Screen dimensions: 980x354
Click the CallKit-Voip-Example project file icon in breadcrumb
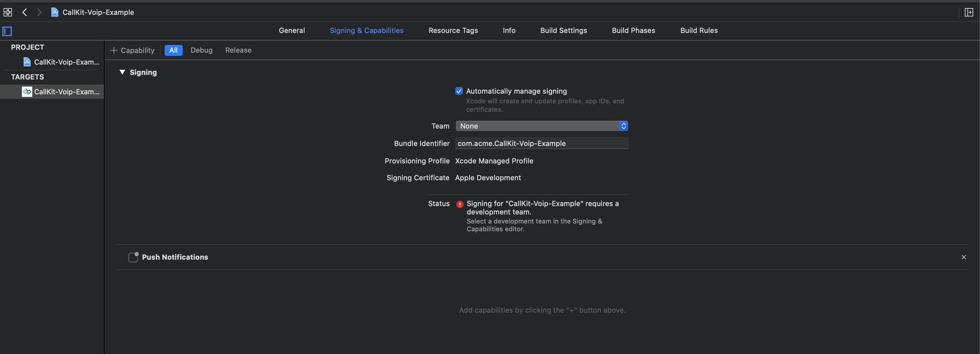tap(55, 12)
